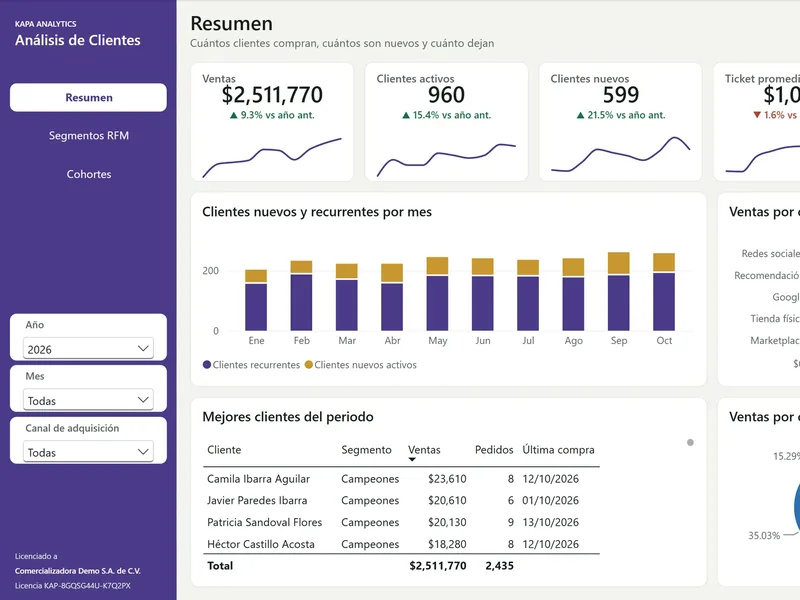The image size is (800, 600).
Task: Open the Año 2026 dropdown
Action: coord(88,348)
